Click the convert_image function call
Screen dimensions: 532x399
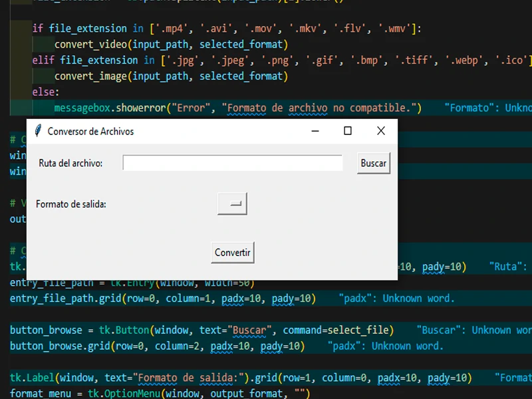tap(91, 76)
